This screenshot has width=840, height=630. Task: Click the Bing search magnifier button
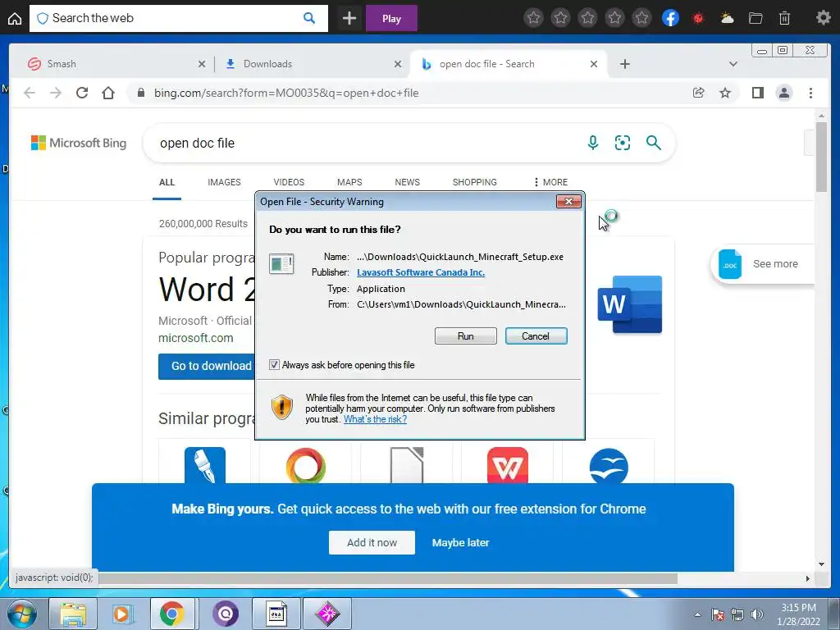(x=653, y=143)
